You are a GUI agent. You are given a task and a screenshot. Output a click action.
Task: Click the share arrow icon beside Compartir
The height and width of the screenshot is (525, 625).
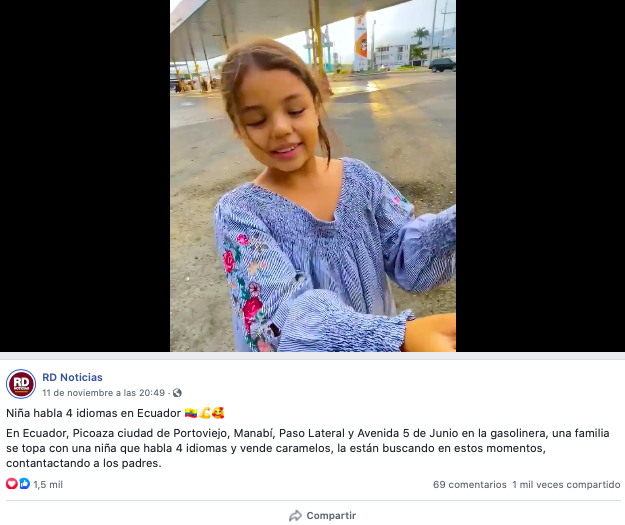[x=295, y=516]
